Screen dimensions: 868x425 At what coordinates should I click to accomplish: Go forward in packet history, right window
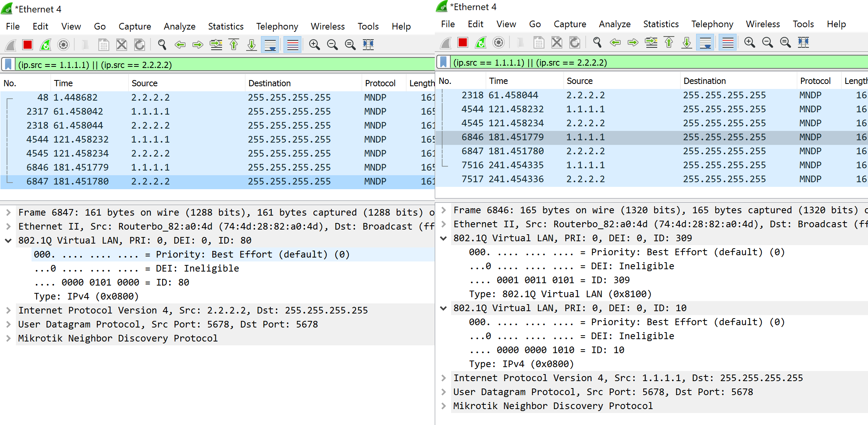[x=633, y=42]
